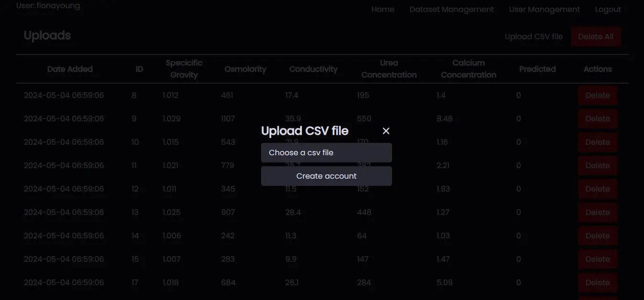Open User Management page
The image size is (644, 300).
[544, 10]
